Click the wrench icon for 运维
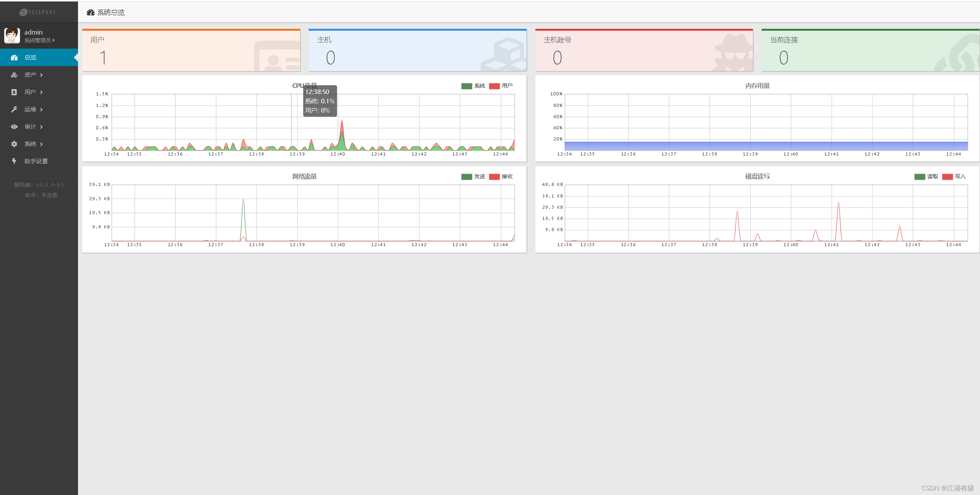Viewport: 980px width, 495px height. [14, 109]
